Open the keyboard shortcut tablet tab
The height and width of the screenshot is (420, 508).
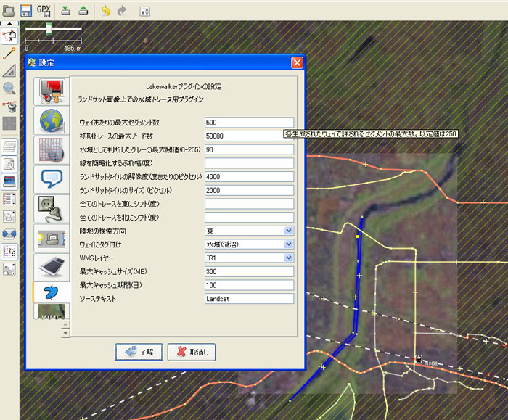click(x=52, y=267)
